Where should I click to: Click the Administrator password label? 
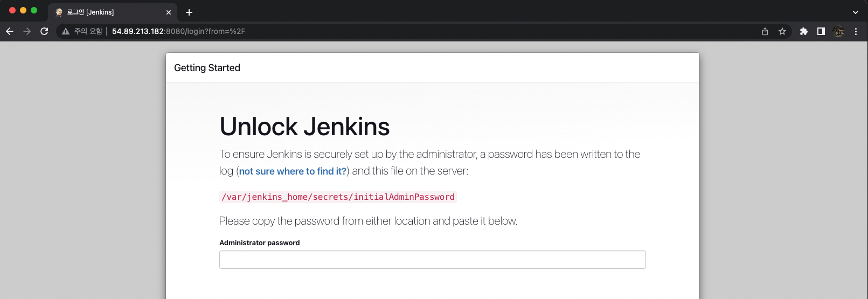[259, 243]
